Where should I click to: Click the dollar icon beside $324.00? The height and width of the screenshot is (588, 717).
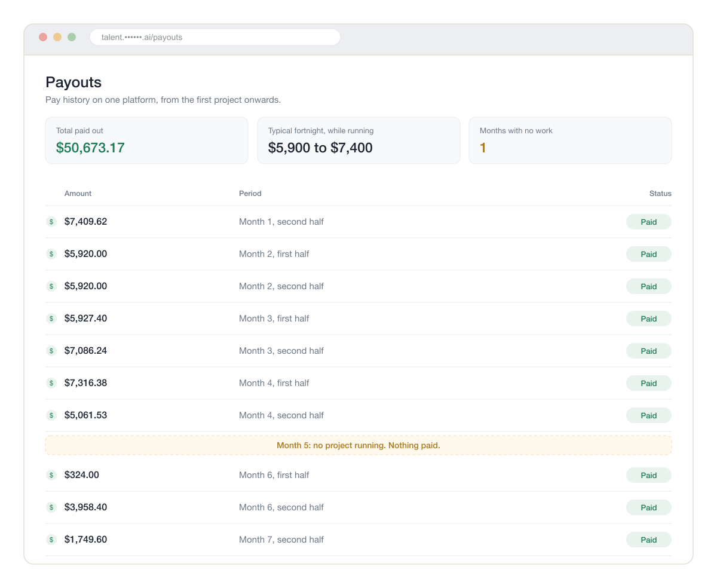[x=51, y=475]
